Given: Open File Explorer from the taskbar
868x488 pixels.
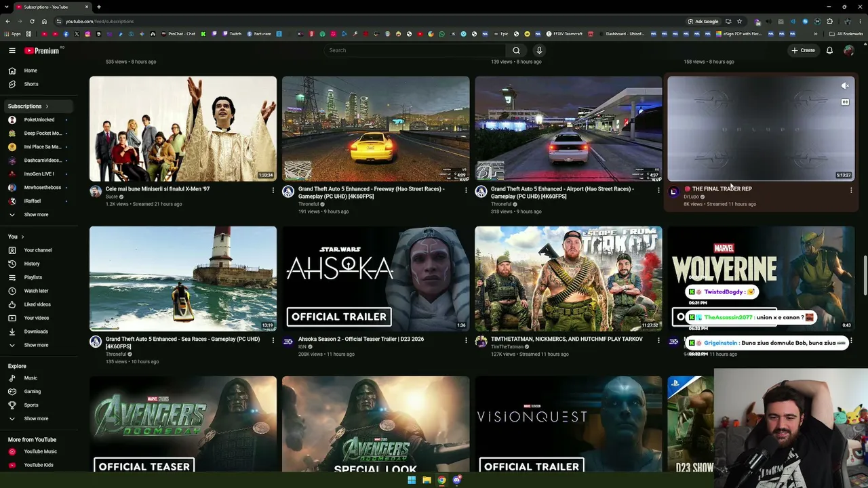Looking at the screenshot, I should (427, 480).
